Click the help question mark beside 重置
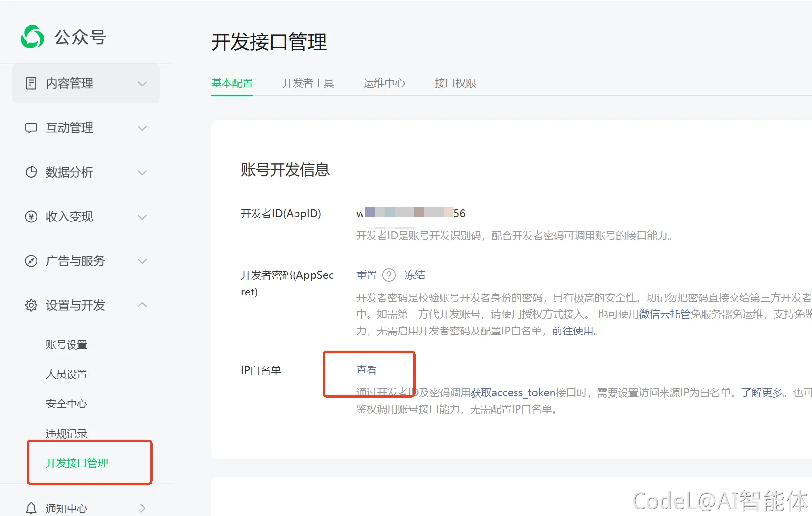Image resolution: width=812 pixels, height=516 pixels. pos(389,275)
